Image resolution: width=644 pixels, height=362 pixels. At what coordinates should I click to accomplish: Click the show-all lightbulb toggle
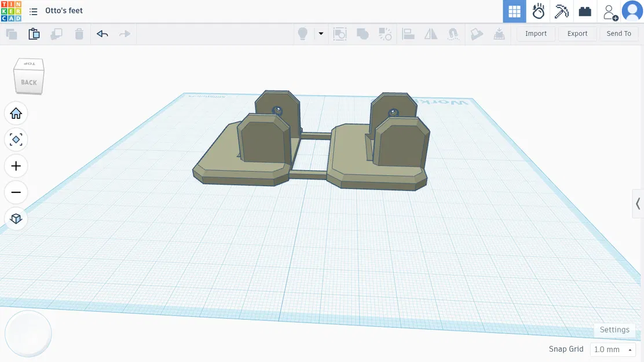point(302,34)
